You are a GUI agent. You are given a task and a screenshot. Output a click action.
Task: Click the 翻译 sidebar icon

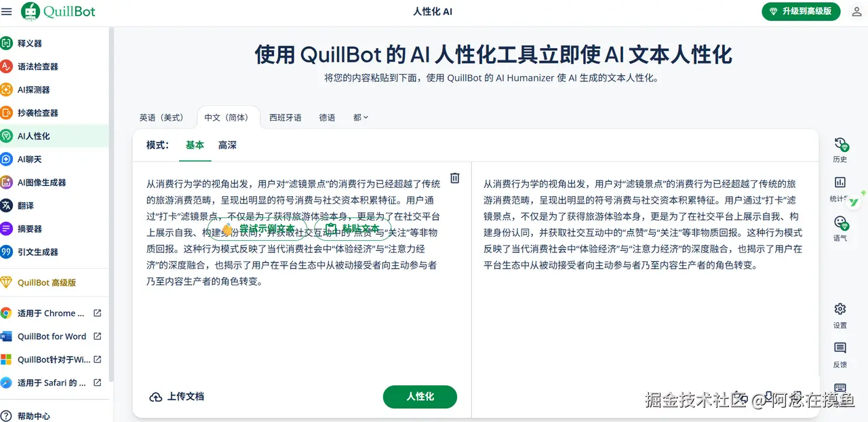pyautogui.click(x=6, y=206)
